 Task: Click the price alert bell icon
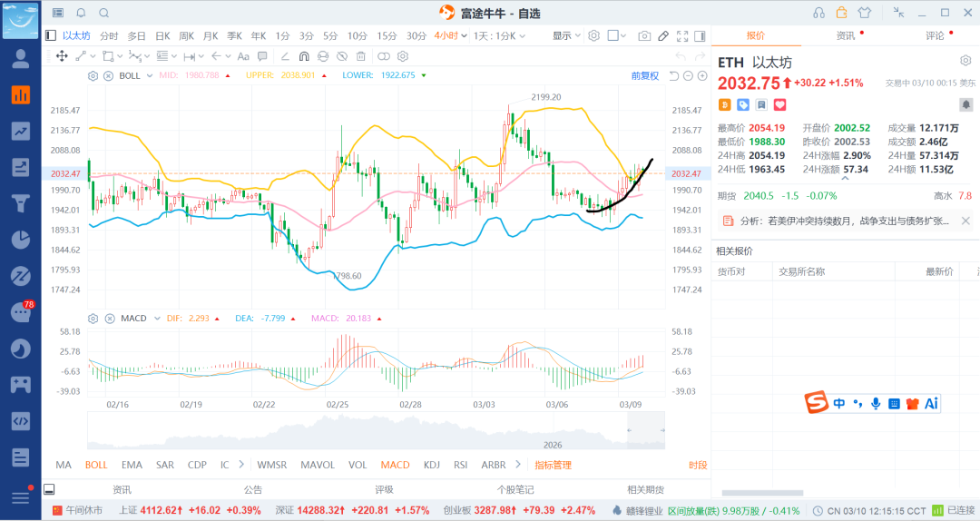point(82,13)
